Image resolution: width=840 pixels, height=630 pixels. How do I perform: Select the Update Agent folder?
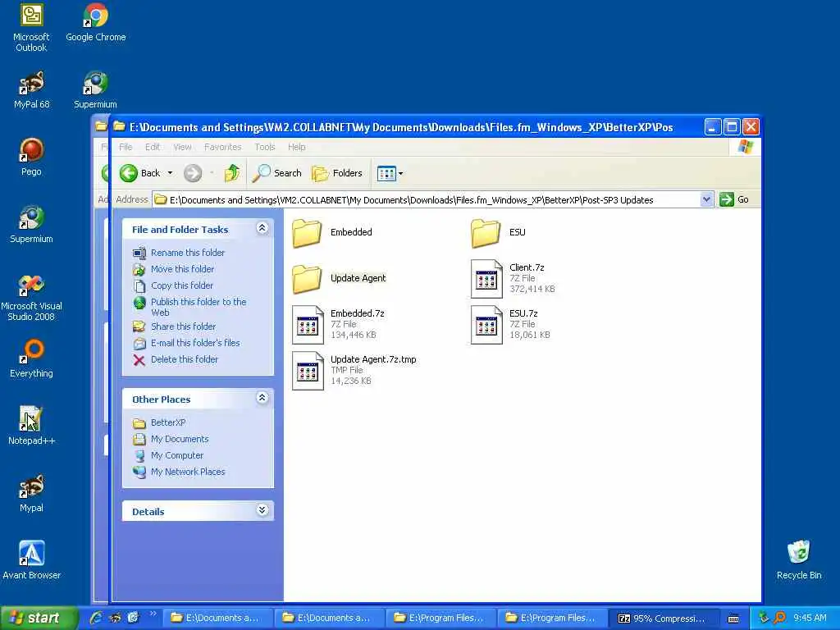[339, 279]
